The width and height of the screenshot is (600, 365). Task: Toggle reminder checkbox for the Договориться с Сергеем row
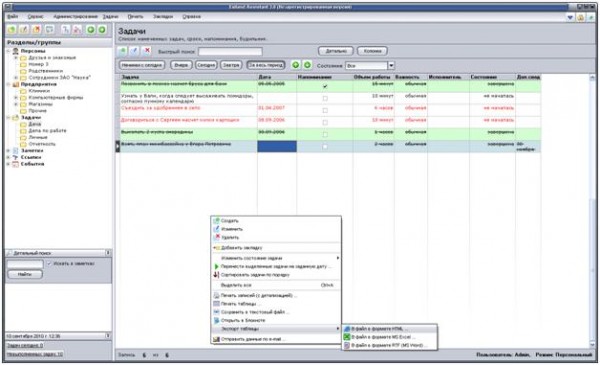click(x=325, y=122)
